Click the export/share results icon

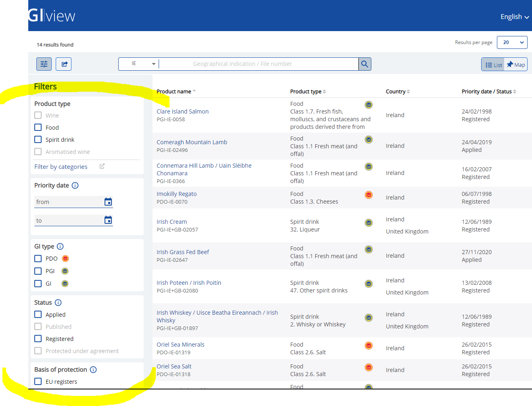(x=64, y=64)
